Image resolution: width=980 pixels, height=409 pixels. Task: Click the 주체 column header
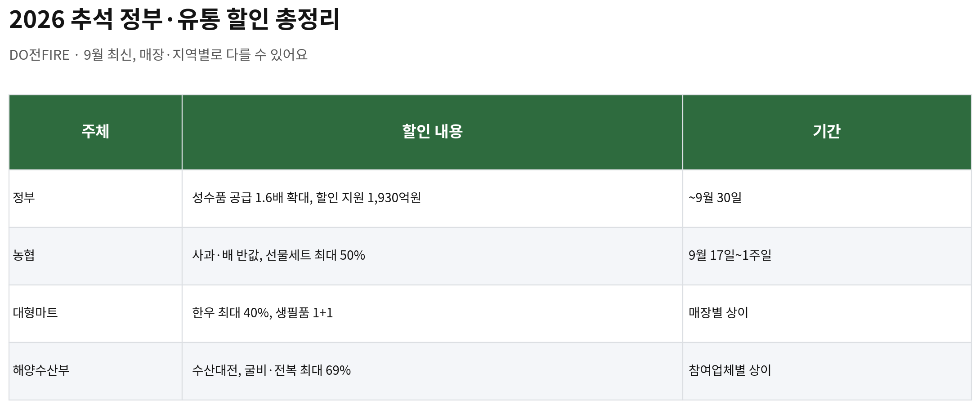95,132
